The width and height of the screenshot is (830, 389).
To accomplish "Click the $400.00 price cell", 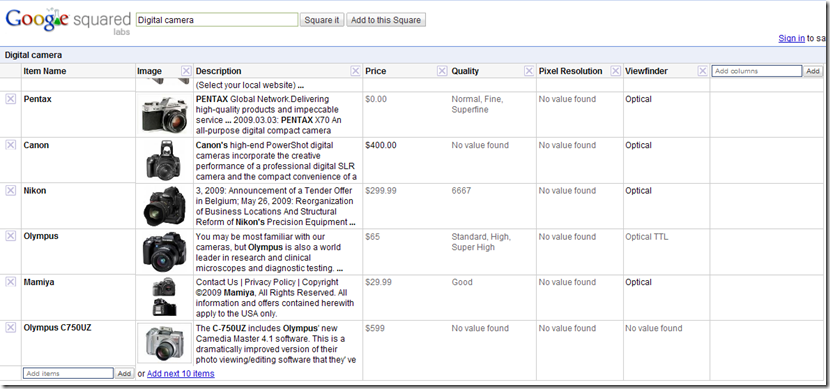I will pyautogui.click(x=381, y=145).
